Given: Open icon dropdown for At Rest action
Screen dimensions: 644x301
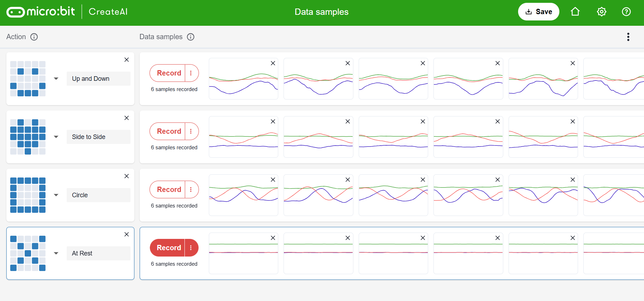Looking at the screenshot, I should 56,253.
